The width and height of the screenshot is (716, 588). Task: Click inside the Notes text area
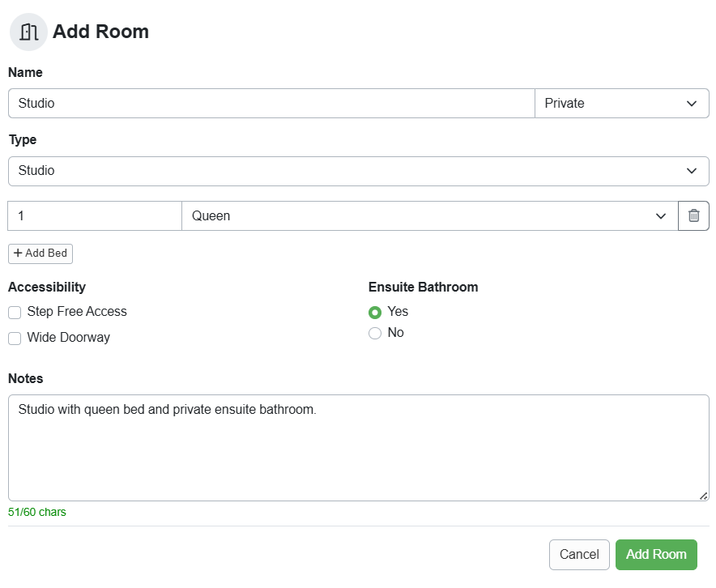[x=359, y=448]
